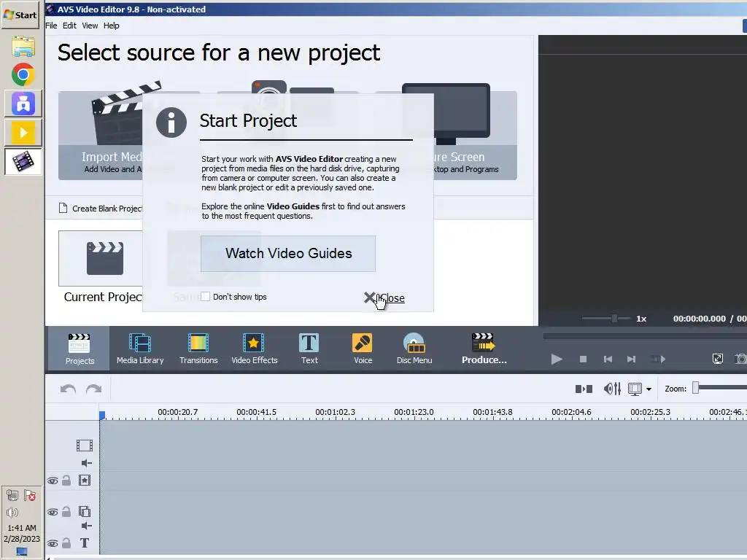The height and width of the screenshot is (560, 747).
Task: Lock the video overlay track
Action: (x=66, y=512)
